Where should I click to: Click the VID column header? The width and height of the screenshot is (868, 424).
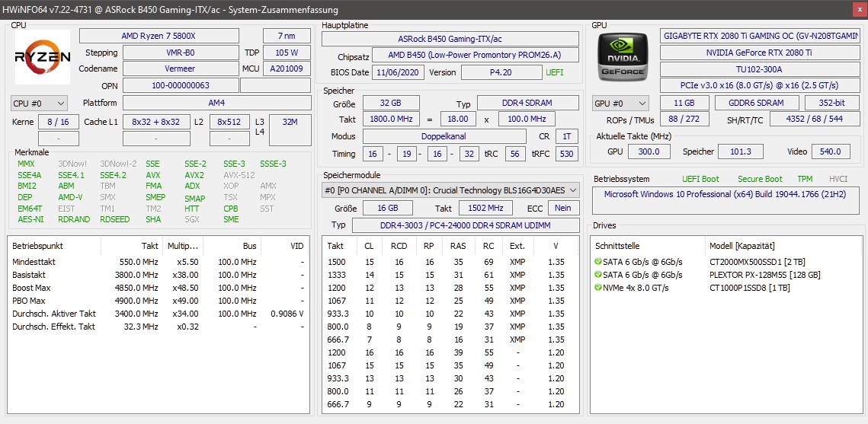coord(296,245)
